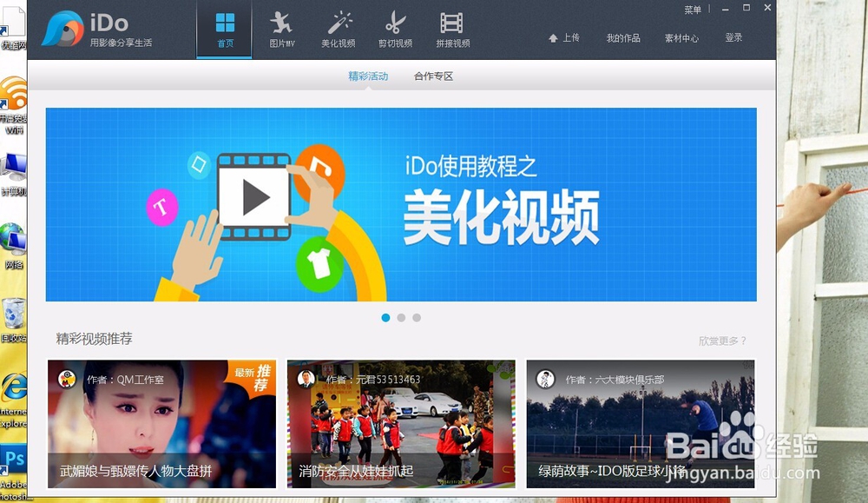Open the 菜单 menu

click(693, 10)
